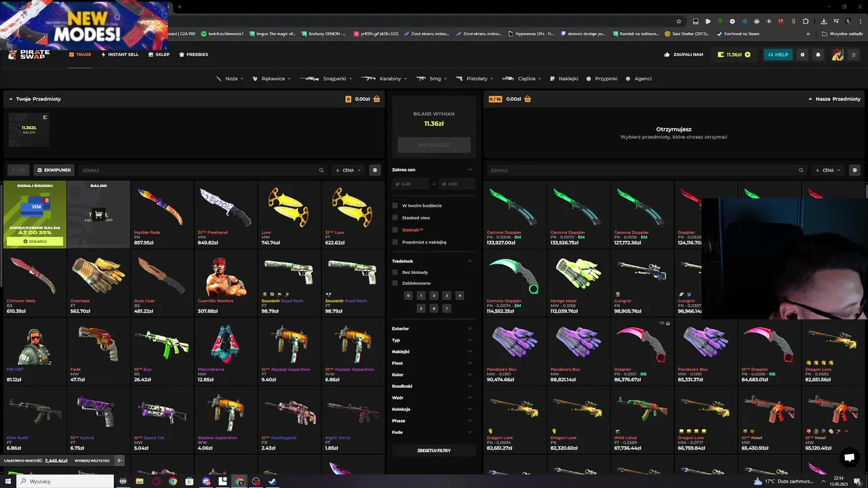Open the Noże category menu
This screenshot has width=868, height=488.
click(x=229, y=79)
